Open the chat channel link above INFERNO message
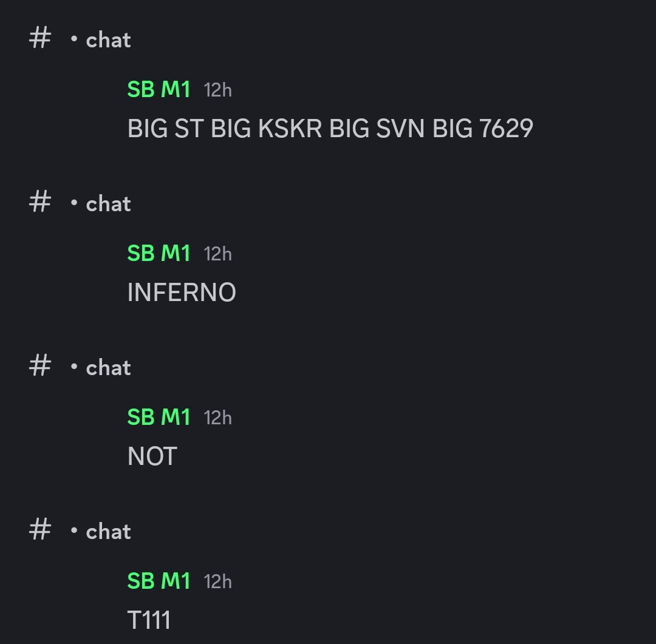This screenshot has width=656, height=644. tap(108, 204)
